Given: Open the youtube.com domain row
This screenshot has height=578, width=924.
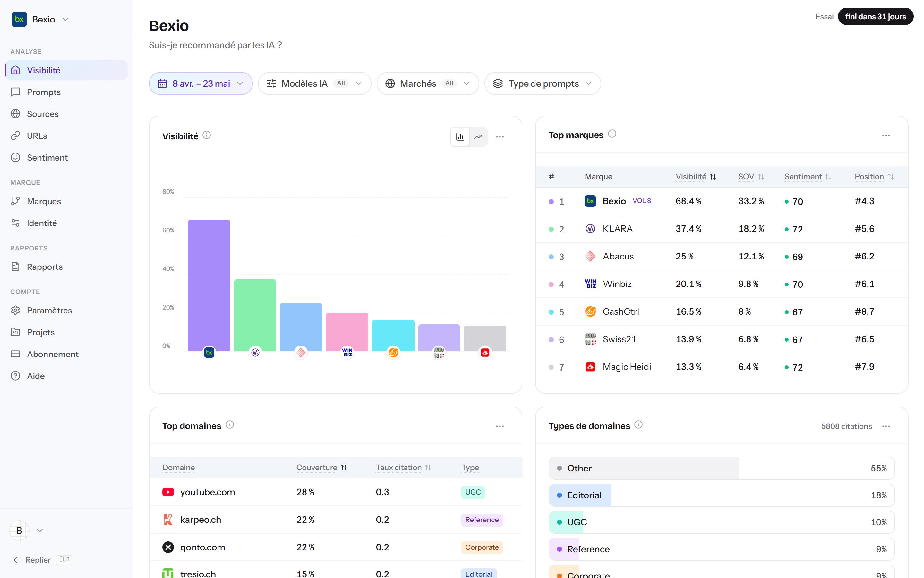Looking at the screenshot, I should click(335, 492).
